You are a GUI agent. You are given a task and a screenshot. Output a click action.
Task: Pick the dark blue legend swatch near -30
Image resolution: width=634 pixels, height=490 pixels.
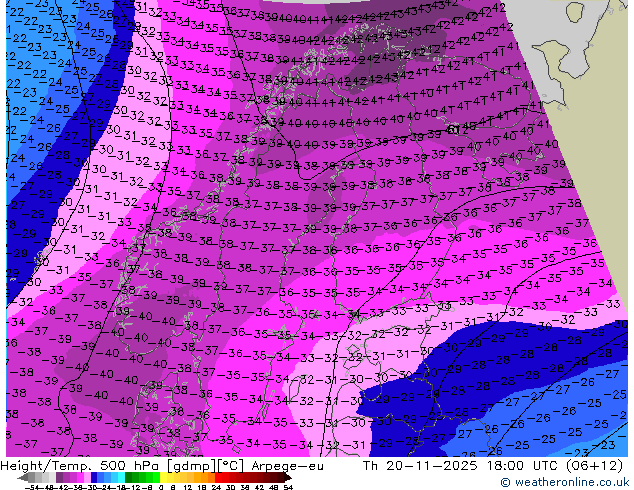pos(94,477)
